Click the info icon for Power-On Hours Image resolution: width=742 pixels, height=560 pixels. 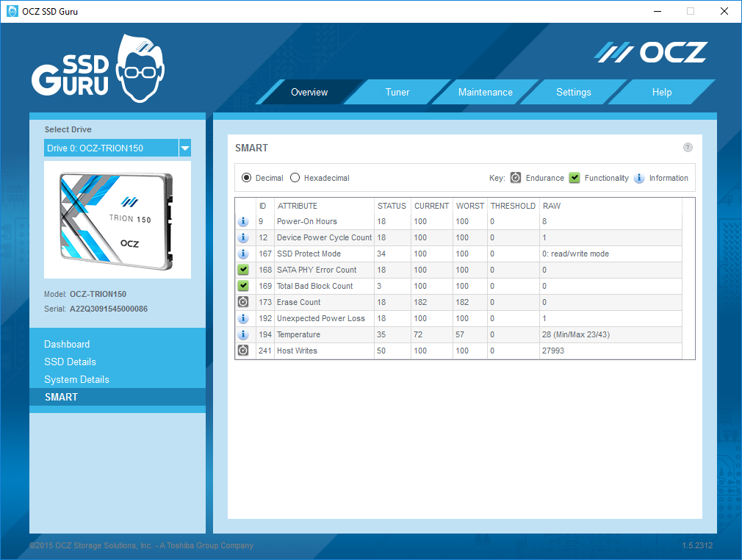[243, 221]
